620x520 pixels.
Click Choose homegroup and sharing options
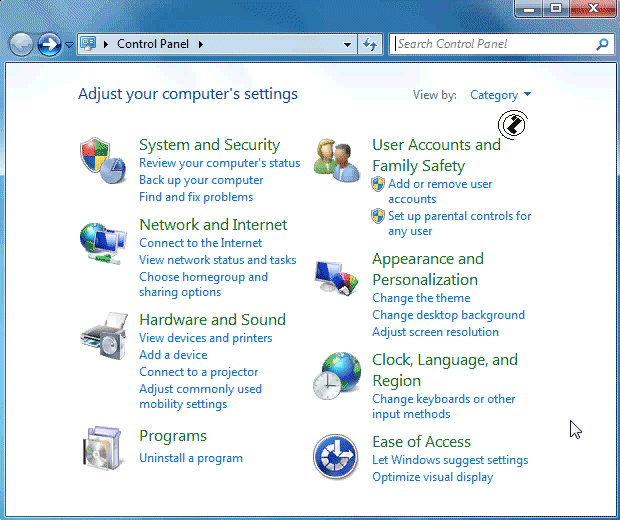coord(203,284)
